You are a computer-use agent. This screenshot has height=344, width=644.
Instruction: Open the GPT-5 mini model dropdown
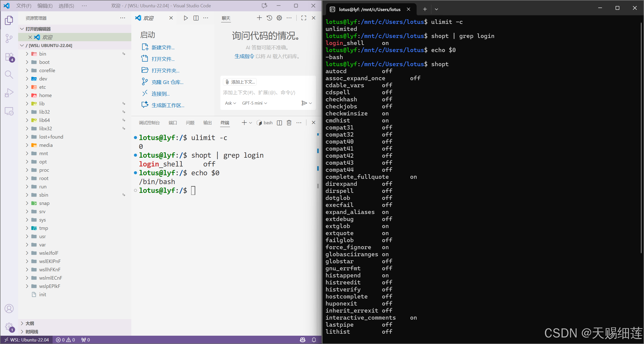point(254,103)
